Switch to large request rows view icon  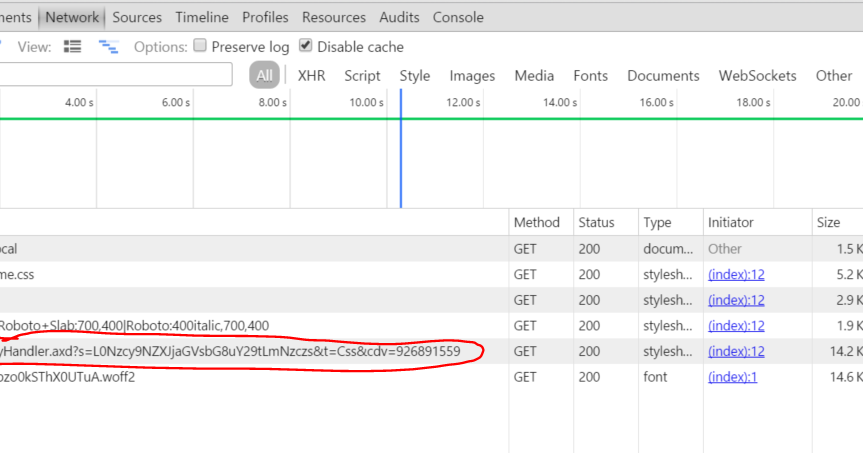[73, 47]
